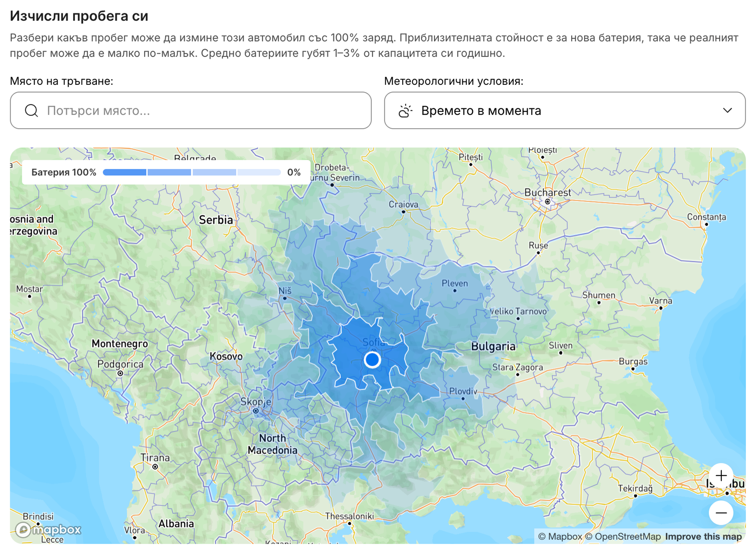Click the 'Tirana' city label
Screen dimensions: 756x552
(155, 458)
